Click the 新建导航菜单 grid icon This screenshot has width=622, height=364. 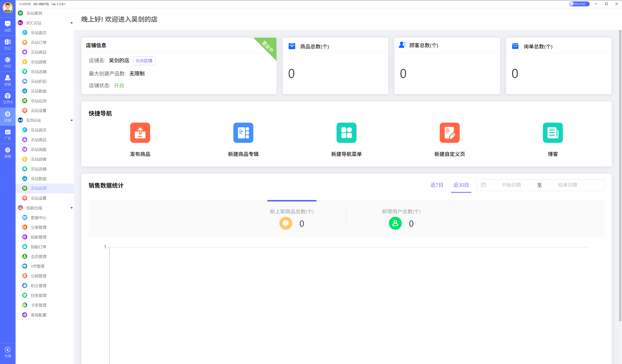[346, 133]
